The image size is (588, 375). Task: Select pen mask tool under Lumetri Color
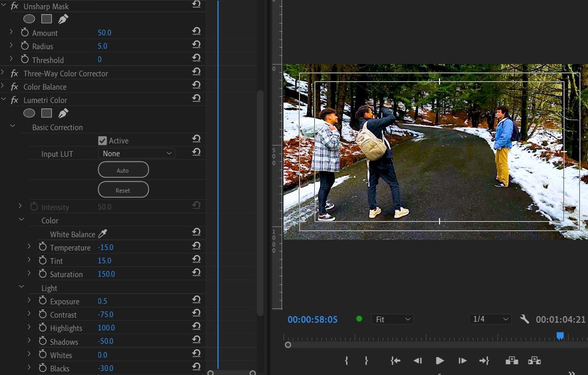(x=63, y=113)
